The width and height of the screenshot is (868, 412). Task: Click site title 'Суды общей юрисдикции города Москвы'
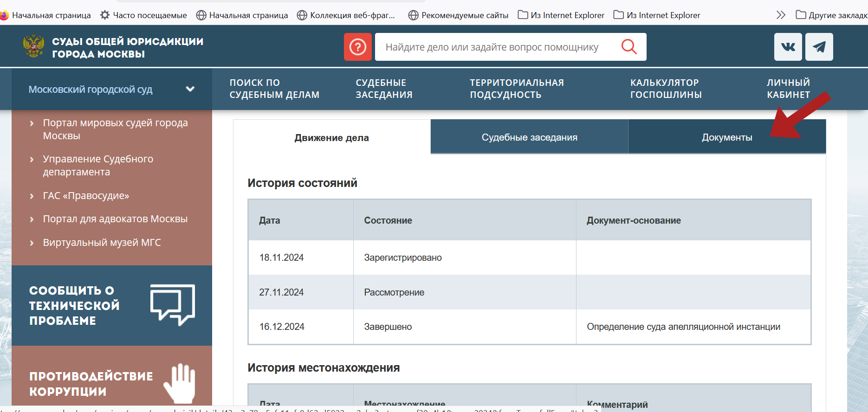click(x=128, y=47)
